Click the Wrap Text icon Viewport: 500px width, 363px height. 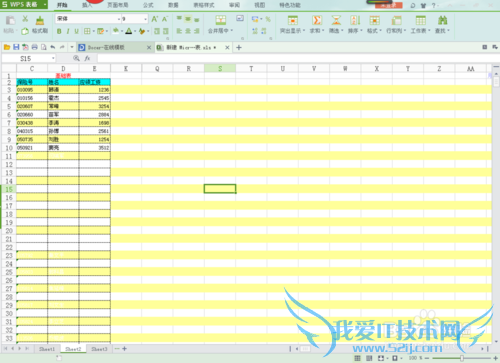pyautogui.click(x=240, y=19)
